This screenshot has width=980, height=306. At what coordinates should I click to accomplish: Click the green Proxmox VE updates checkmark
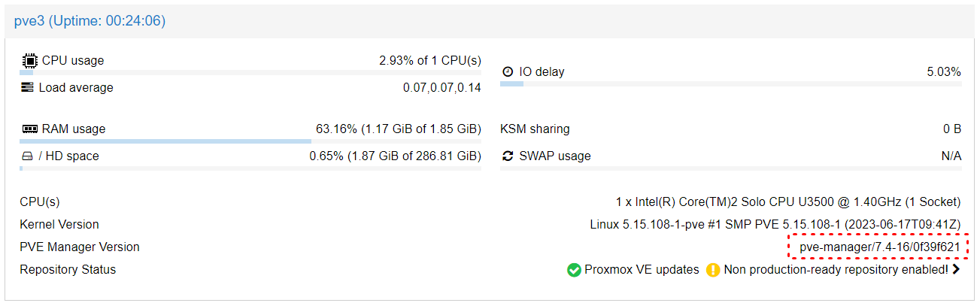point(574,269)
